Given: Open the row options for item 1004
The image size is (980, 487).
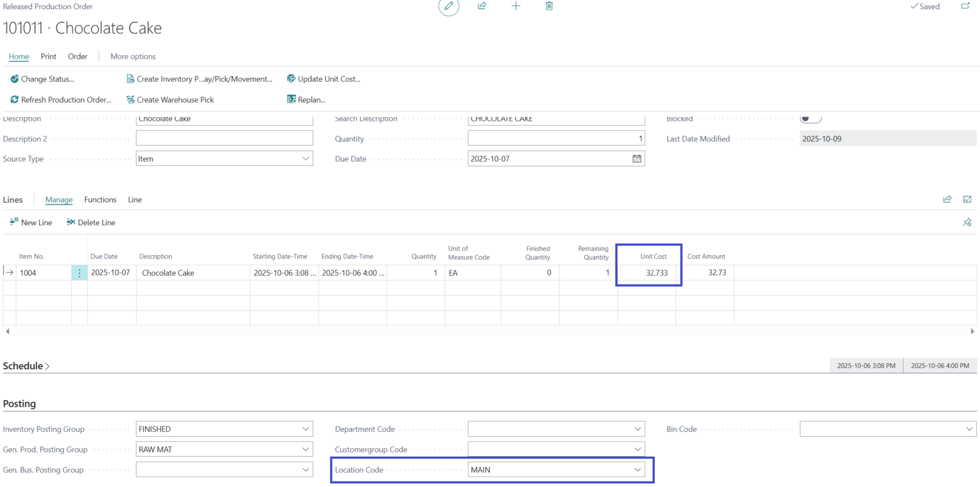Looking at the screenshot, I should coord(79,273).
